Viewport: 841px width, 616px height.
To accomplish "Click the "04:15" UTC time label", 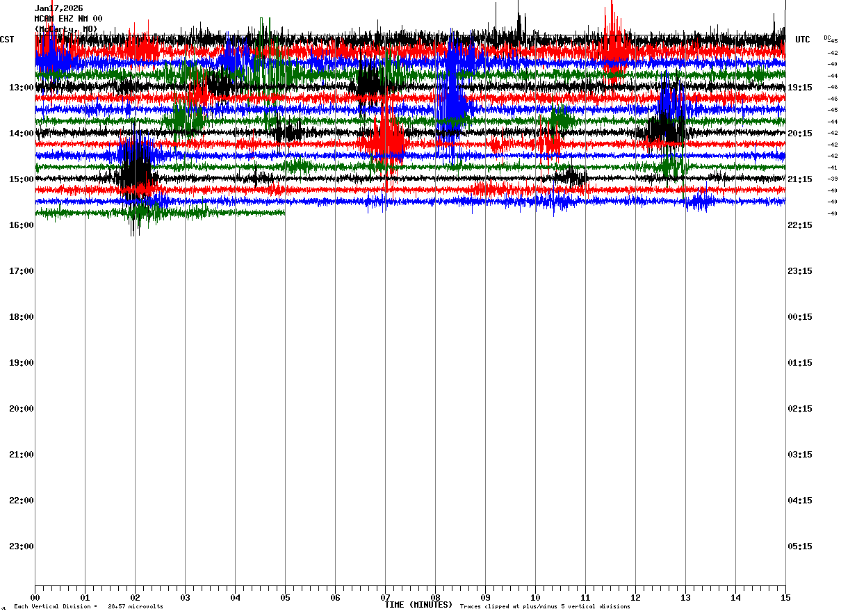I will coord(800,501).
